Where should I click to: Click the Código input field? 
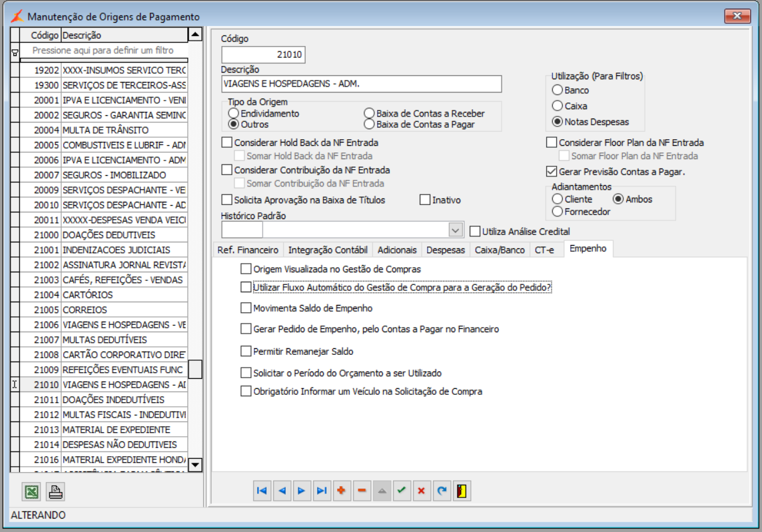tap(263, 55)
